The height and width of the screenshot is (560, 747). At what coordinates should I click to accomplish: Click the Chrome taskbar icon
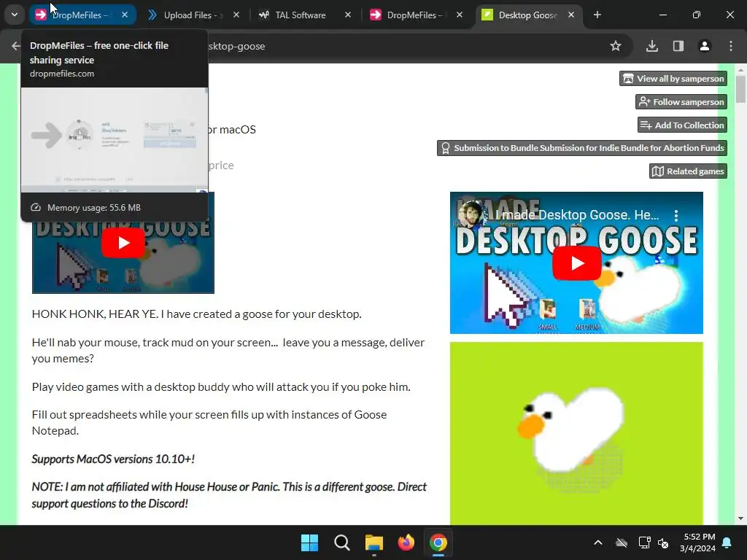[x=438, y=542]
